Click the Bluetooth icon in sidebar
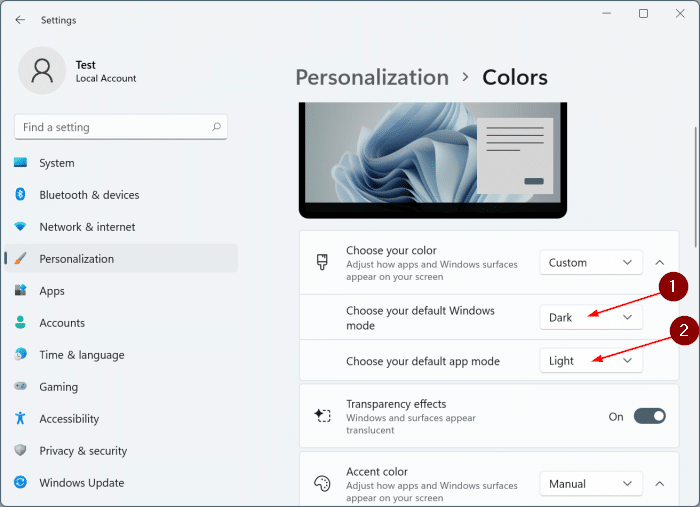This screenshot has height=507, width=700. (x=20, y=194)
